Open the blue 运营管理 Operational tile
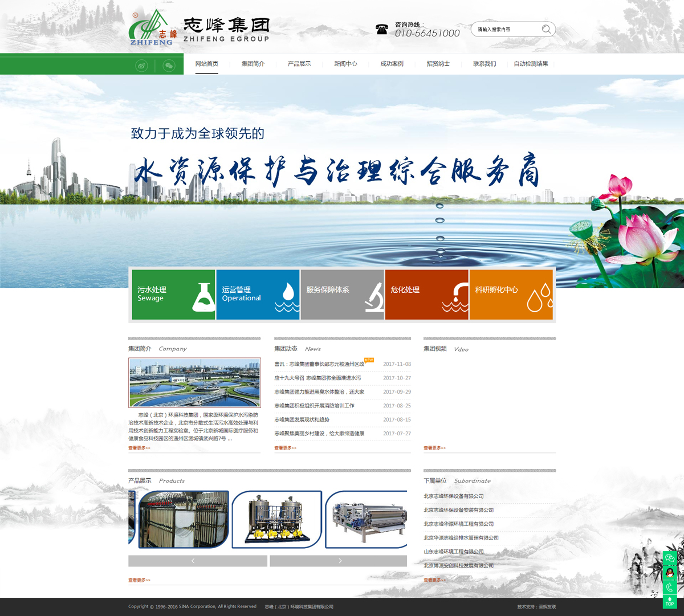684x616 pixels. tap(258, 295)
